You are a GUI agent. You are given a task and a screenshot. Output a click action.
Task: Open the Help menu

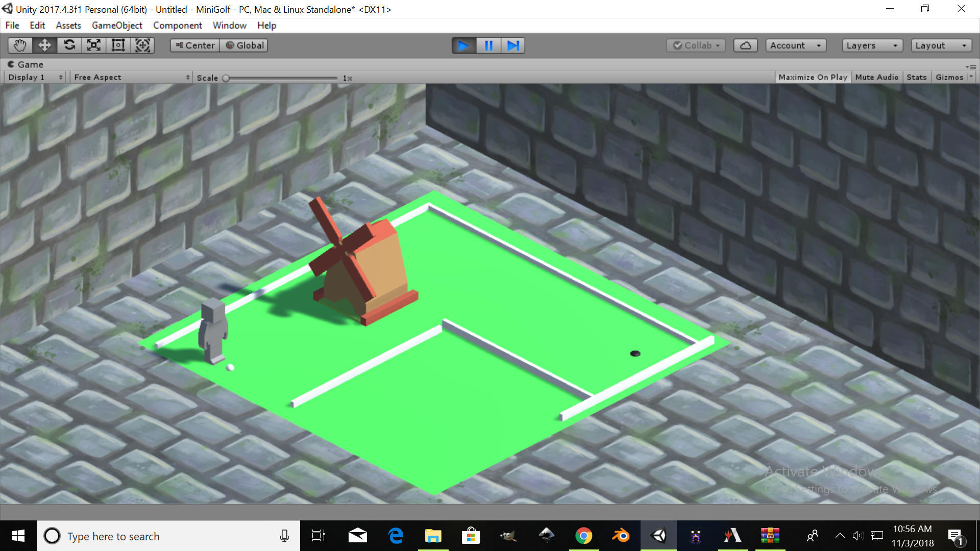tap(266, 26)
